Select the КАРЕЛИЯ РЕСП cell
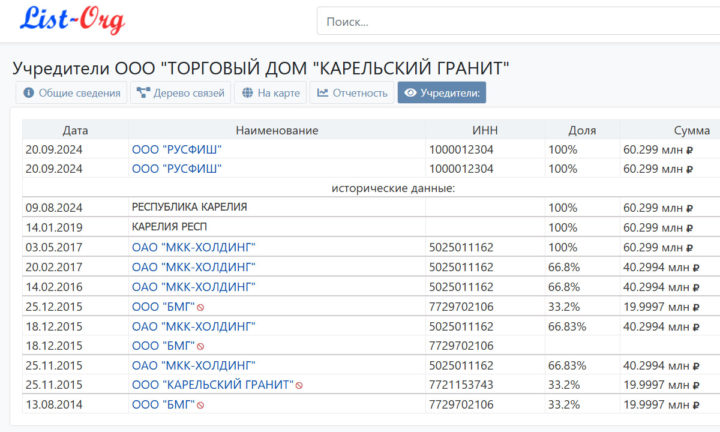The height and width of the screenshot is (432, 720). pos(277,227)
